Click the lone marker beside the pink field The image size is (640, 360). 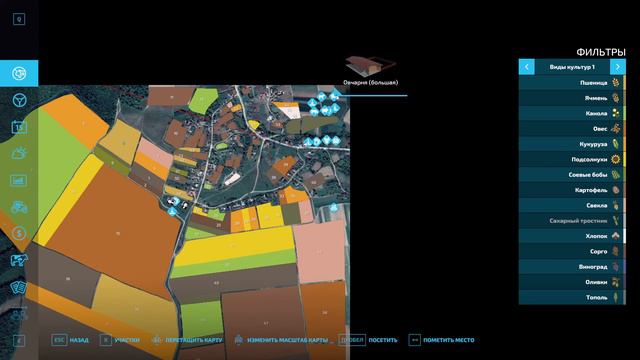(334, 207)
